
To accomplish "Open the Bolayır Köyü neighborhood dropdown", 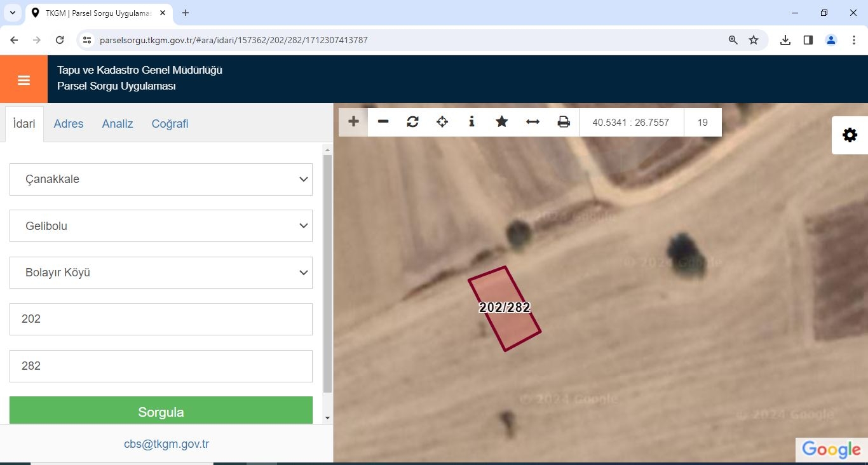I will (161, 273).
